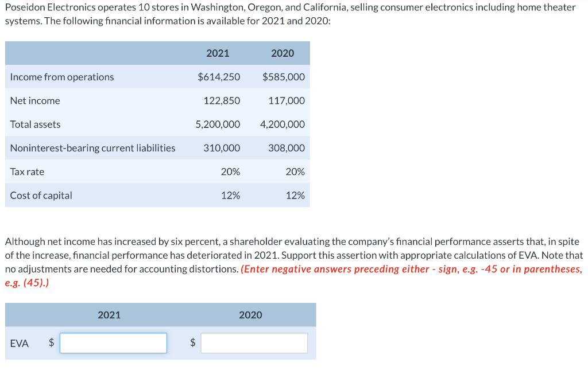This screenshot has height=374, width=588.
Task: Click the Total assets row label
Action: pyautogui.click(x=35, y=124)
